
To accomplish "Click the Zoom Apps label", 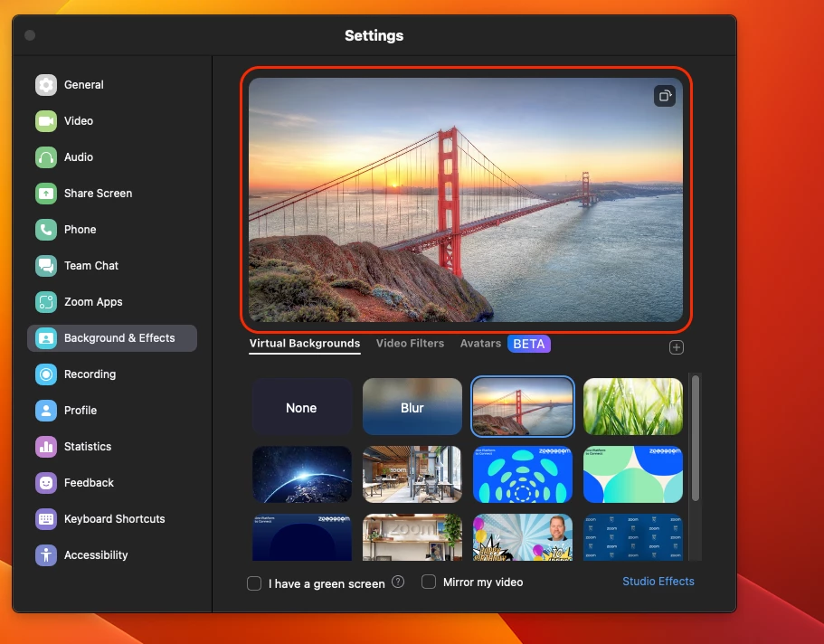I will click(x=93, y=302).
